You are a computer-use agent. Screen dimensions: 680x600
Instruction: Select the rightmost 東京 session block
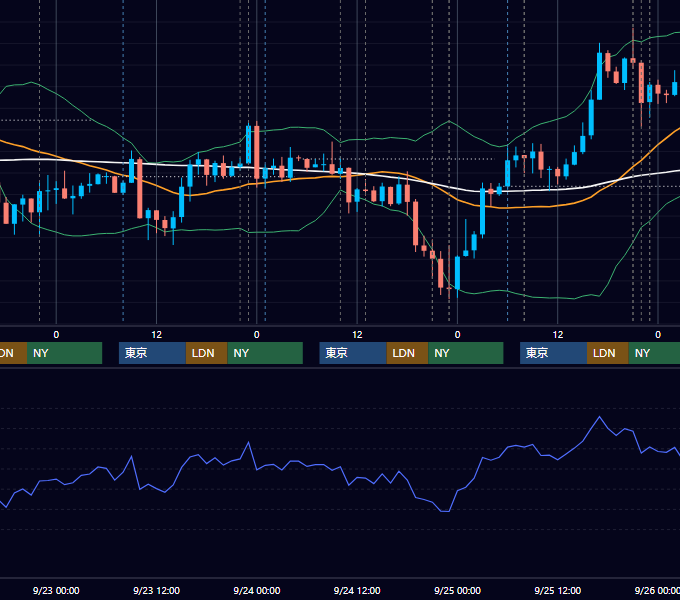553,353
